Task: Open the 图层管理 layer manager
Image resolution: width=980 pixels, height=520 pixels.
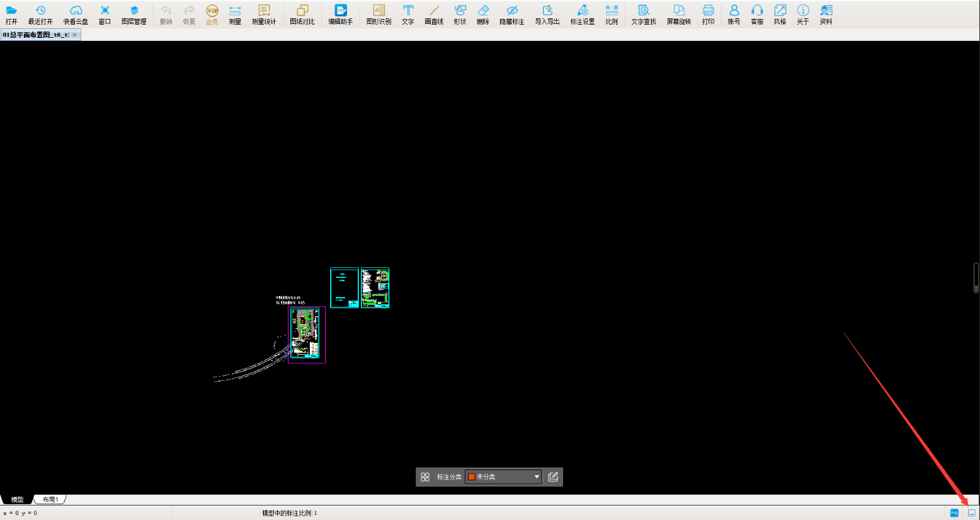Action: (x=134, y=14)
